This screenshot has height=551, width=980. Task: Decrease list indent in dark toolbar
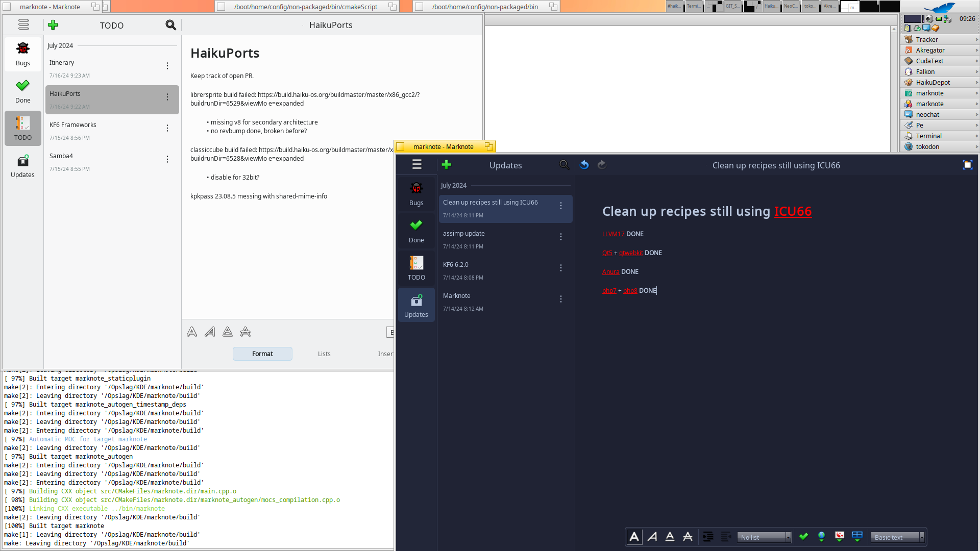coord(726,537)
